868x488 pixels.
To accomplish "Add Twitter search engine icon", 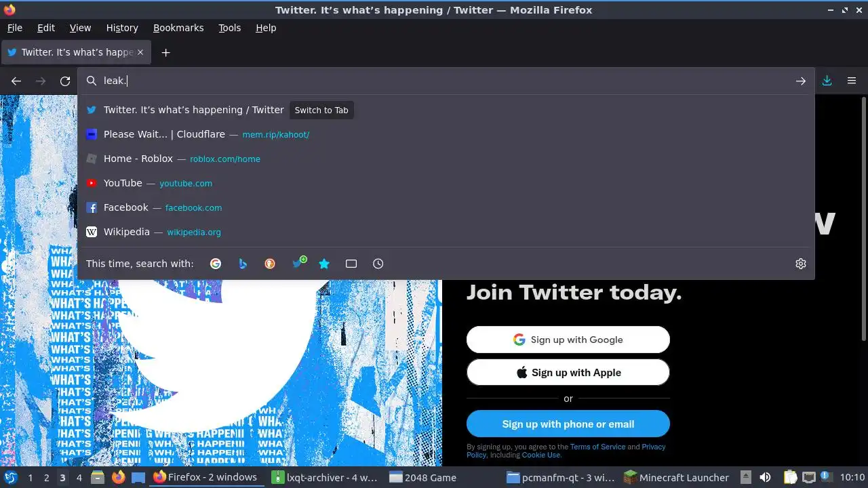I will (x=298, y=262).
